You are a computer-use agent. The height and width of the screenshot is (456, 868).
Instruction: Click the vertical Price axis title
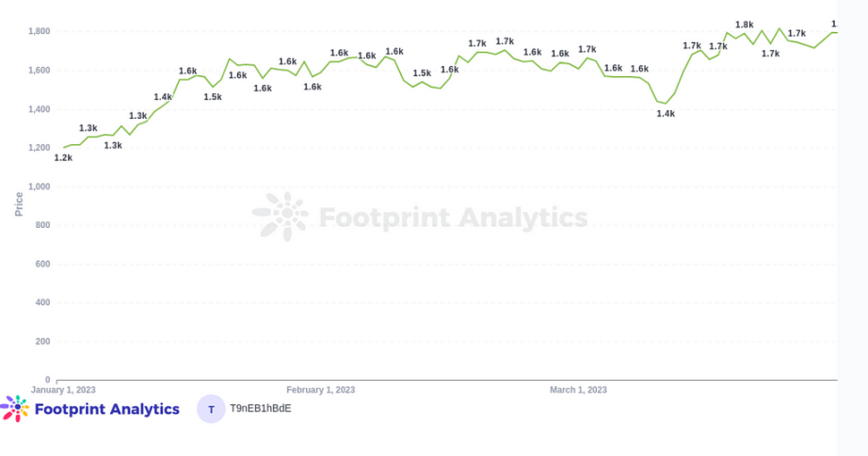pos(19,204)
